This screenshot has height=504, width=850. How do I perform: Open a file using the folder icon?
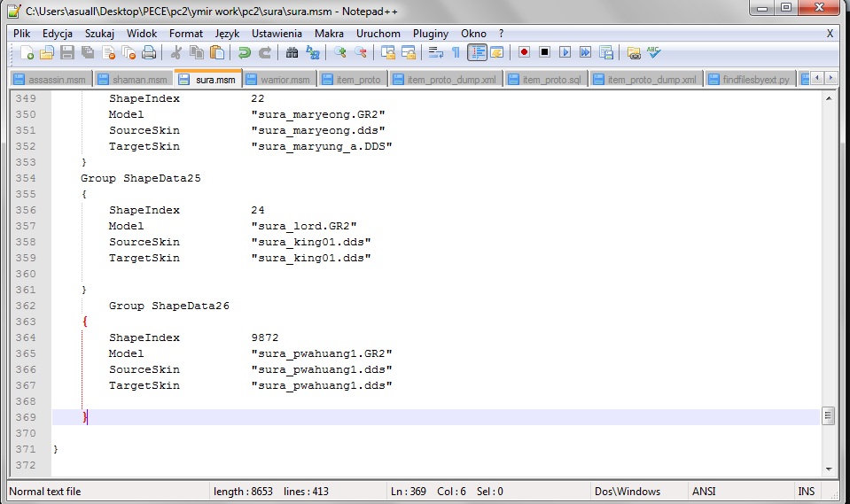[x=47, y=52]
